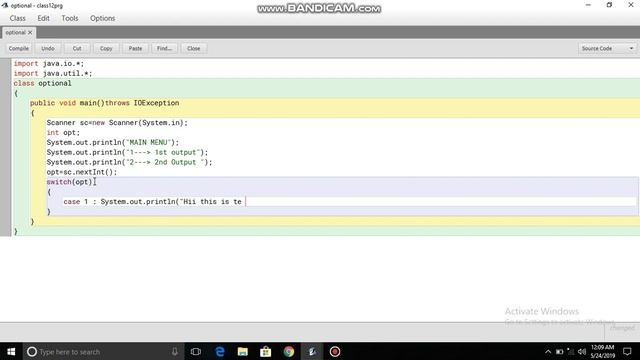Screen dimensions: 640x360
Task: Click the network icon in system tray
Action: click(x=571, y=351)
